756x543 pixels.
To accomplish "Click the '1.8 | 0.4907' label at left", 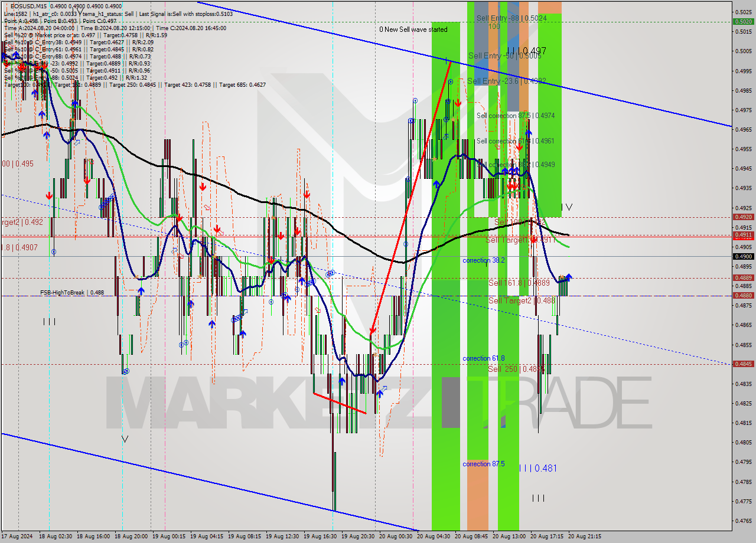I will [19, 247].
